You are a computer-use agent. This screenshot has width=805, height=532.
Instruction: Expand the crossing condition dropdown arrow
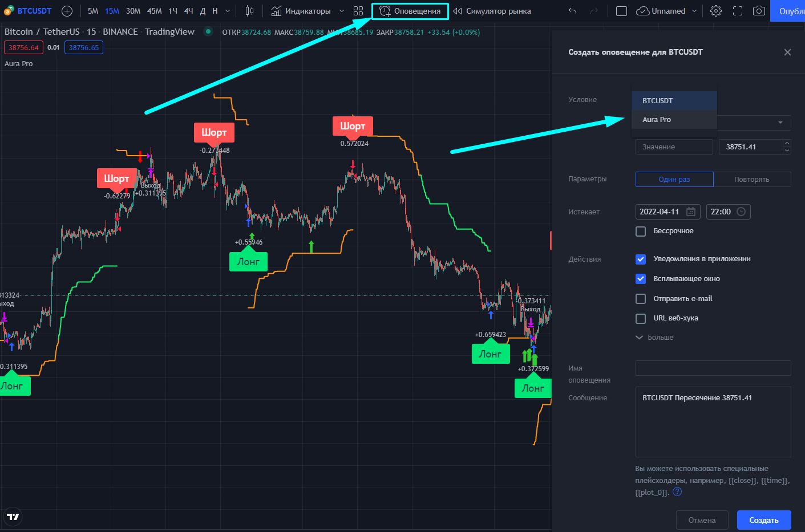[x=780, y=123]
